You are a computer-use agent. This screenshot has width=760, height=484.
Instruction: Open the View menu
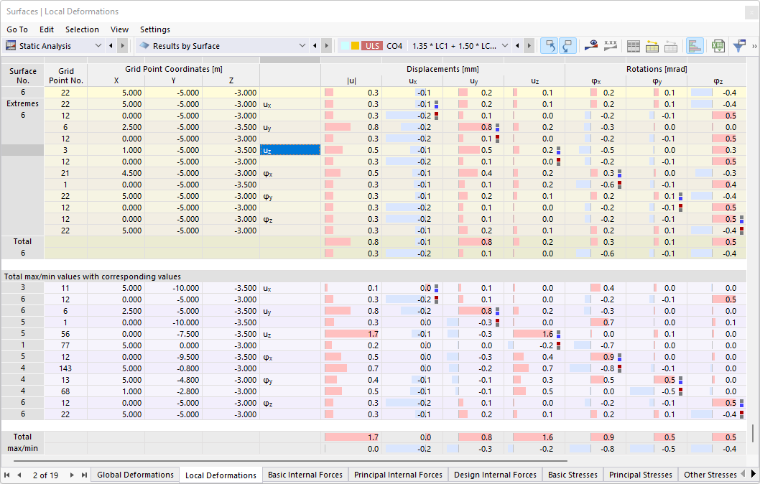point(119,30)
